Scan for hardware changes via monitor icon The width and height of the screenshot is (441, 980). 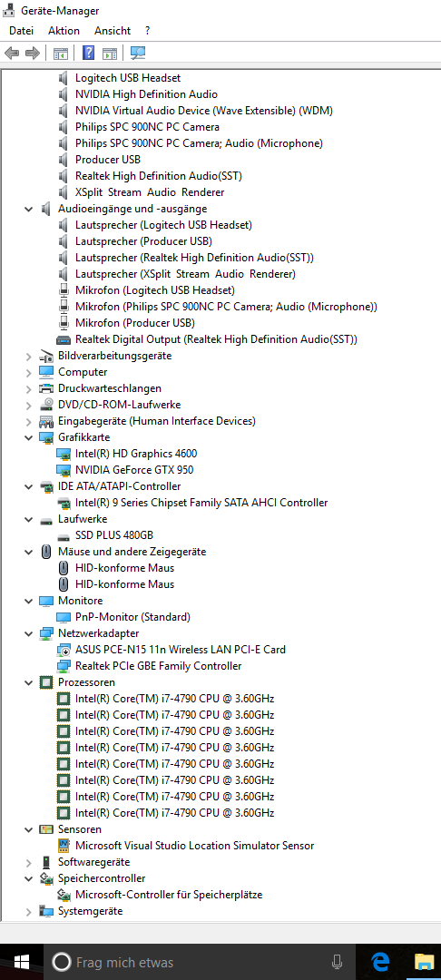[138, 54]
